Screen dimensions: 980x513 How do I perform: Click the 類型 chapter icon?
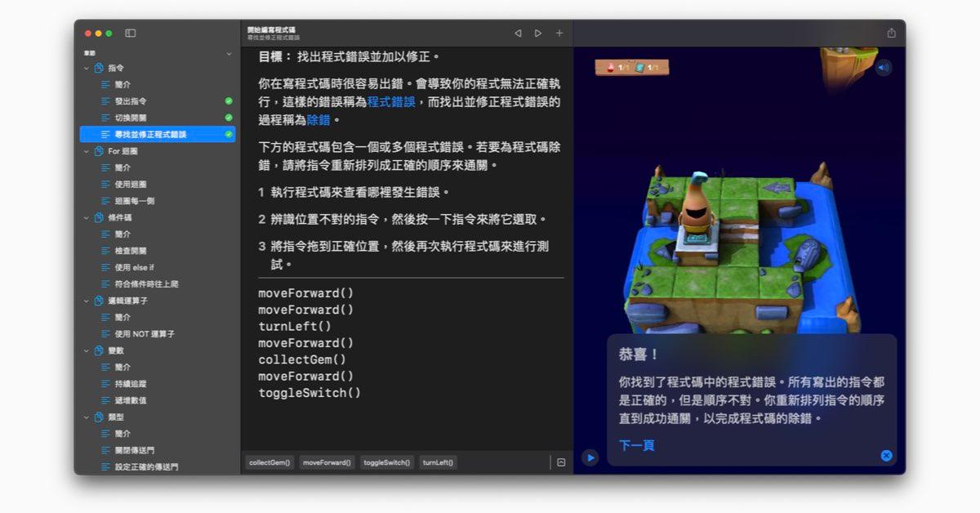[x=99, y=417]
